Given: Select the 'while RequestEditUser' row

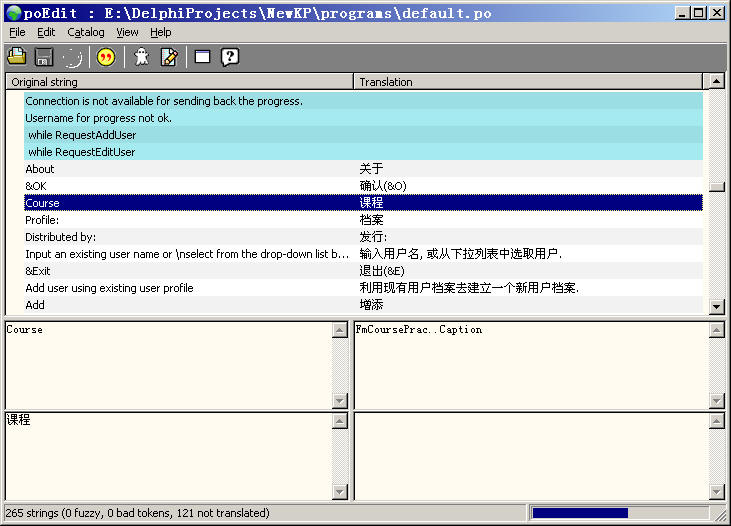Looking at the screenshot, I should point(363,152).
